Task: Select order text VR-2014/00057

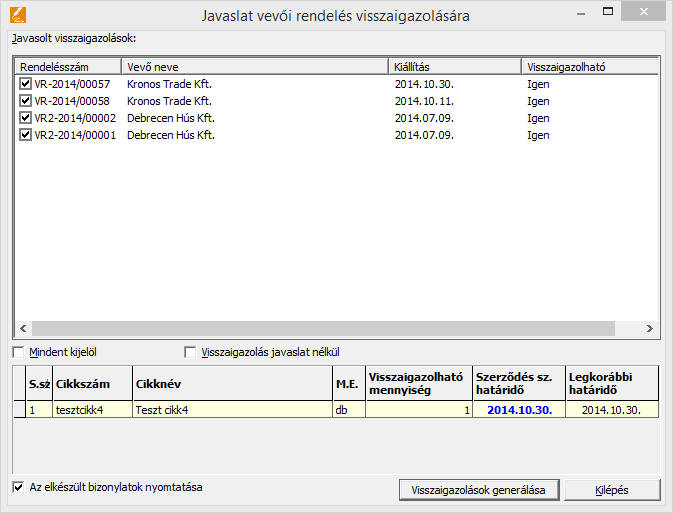Action: pos(72,84)
